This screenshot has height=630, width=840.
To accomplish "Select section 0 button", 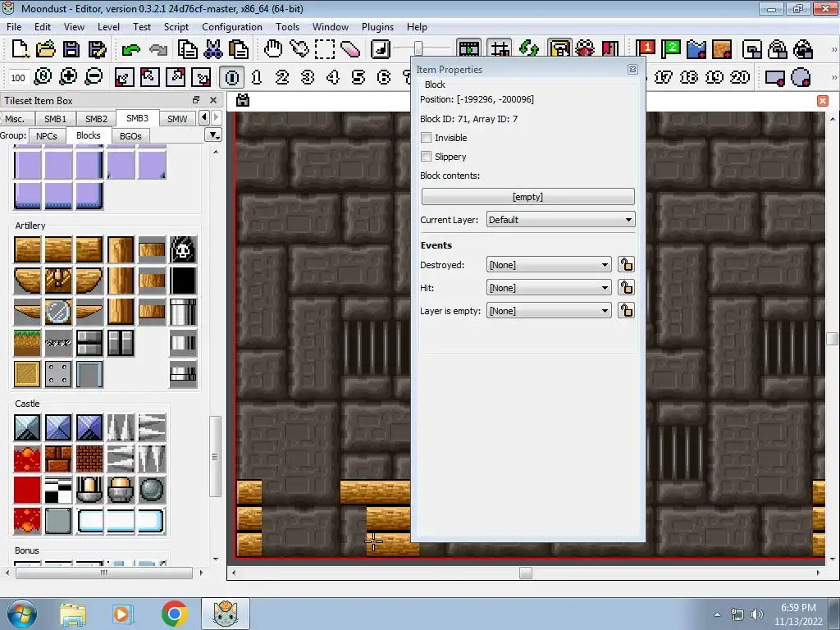I will tap(232, 77).
